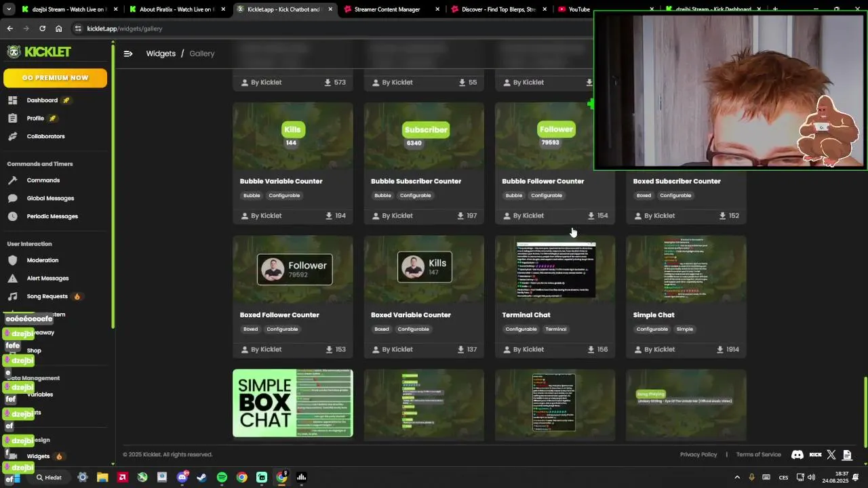Open Bubble Follower Counter widget thumbnail
Screen dimensions: 868x488
click(555, 136)
